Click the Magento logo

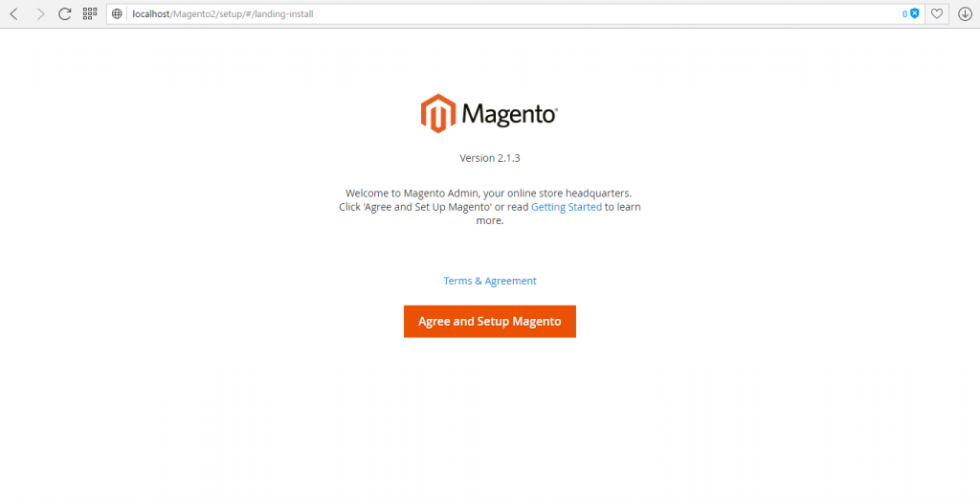point(489,113)
